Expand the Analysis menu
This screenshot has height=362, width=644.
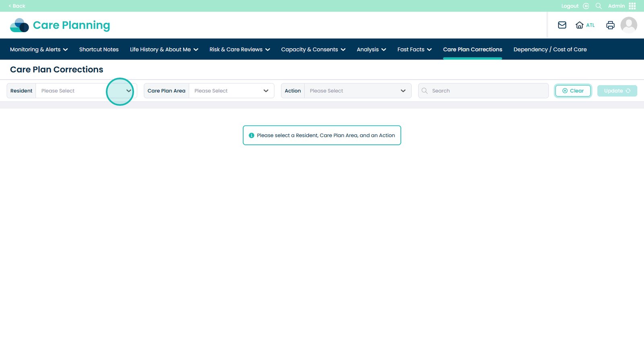(x=372, y=49)
